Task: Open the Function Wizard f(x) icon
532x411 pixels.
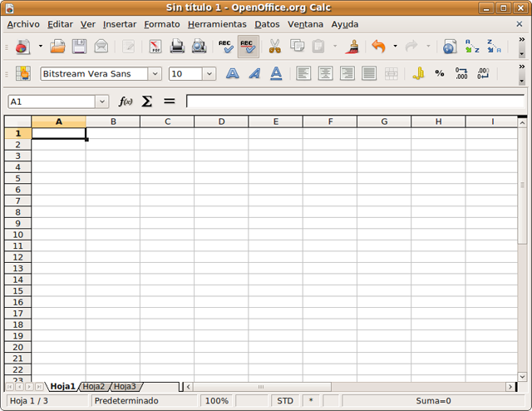Action: 126,102
